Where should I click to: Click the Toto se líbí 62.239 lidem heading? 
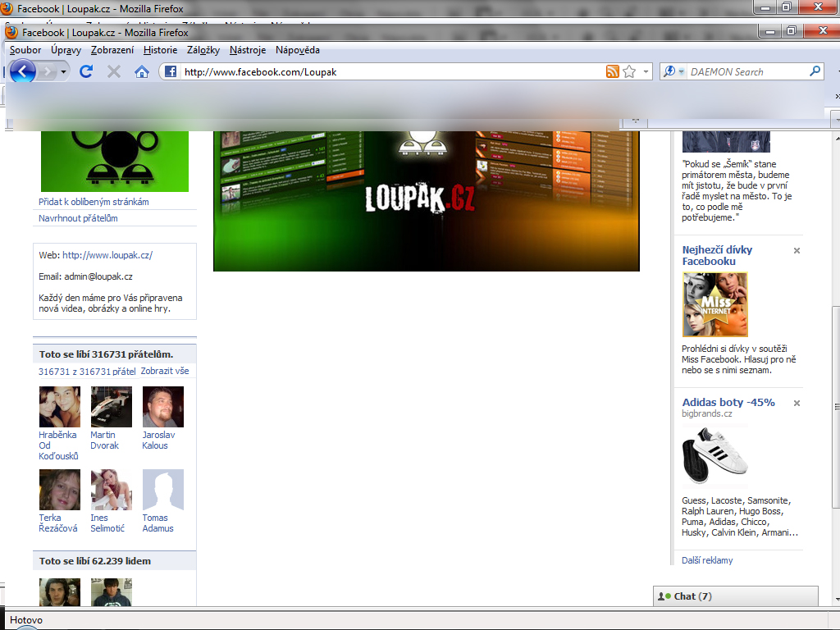tap(95, 561)
